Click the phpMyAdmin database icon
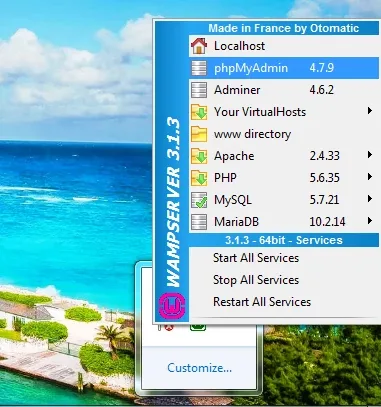 (199, 68)
